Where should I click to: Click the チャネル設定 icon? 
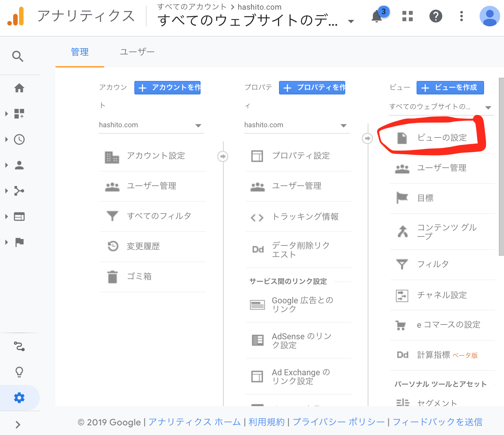click(x=402, y=296)
